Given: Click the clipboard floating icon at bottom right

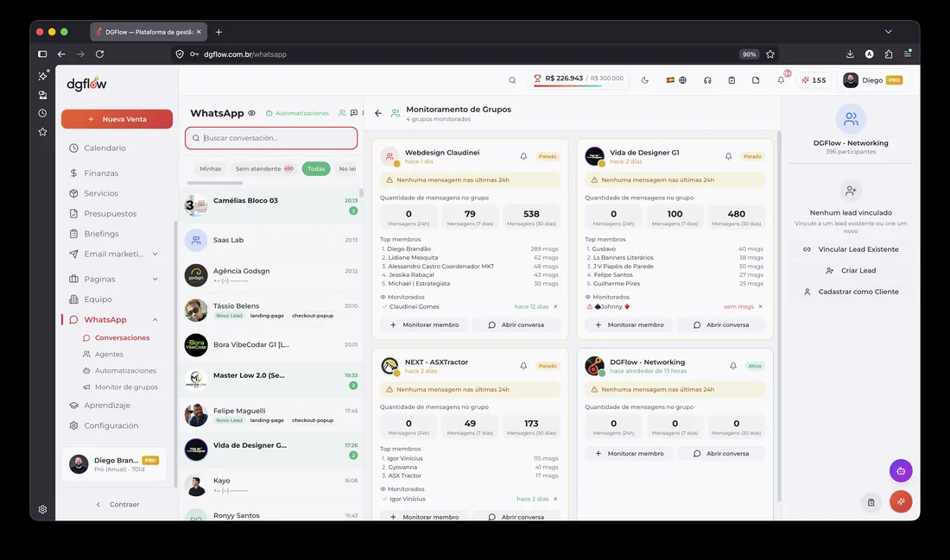Looking at the screenshot, I should click(x=871, y=502).
